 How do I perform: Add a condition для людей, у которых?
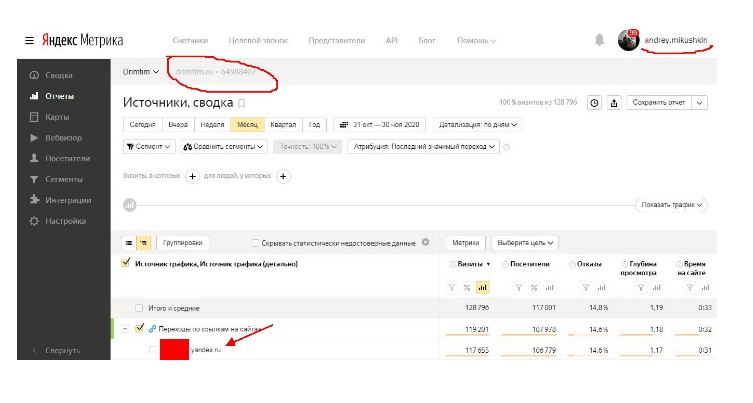click(x=283, y=177)
